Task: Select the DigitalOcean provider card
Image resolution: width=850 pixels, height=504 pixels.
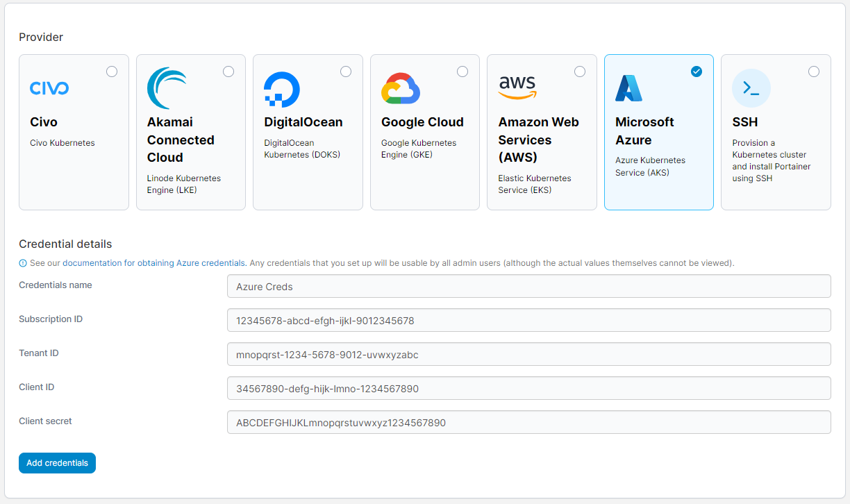Action: 308,132
